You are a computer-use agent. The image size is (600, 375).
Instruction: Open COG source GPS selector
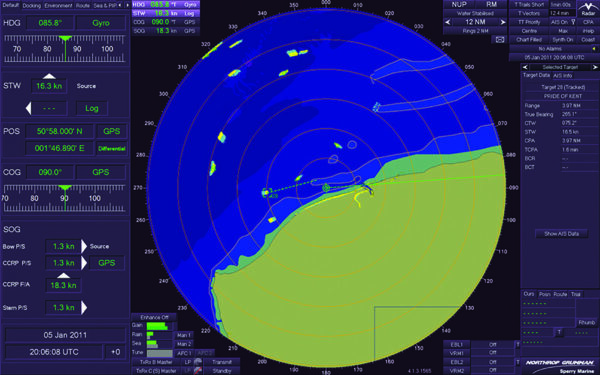[x=101, y=172]
